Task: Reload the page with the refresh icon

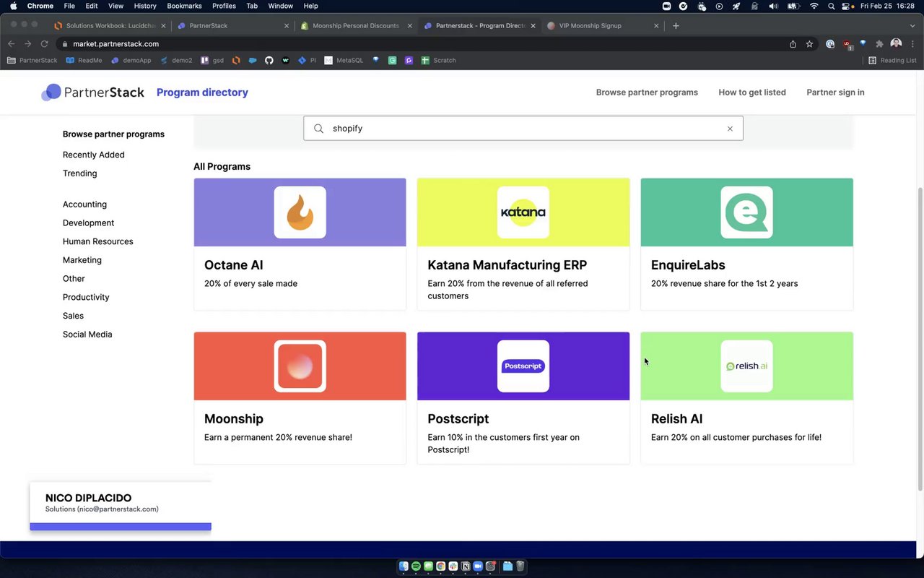Action: (x=44, y=44)
